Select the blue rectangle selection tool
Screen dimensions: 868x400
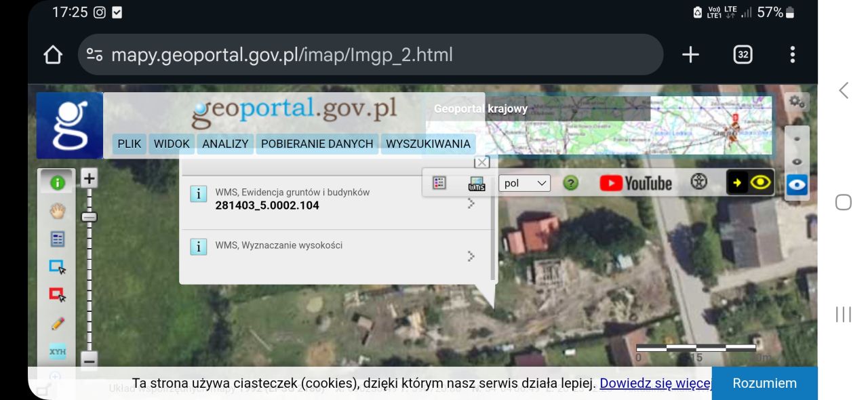58,267
